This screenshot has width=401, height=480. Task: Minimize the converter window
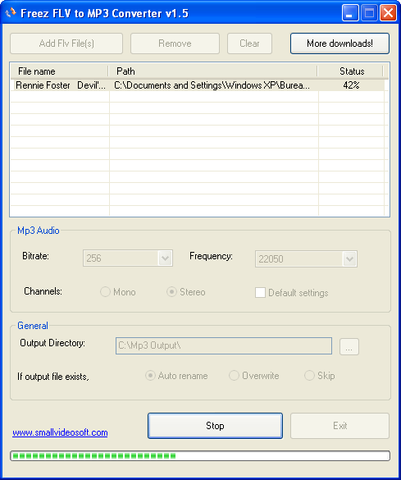350,13
